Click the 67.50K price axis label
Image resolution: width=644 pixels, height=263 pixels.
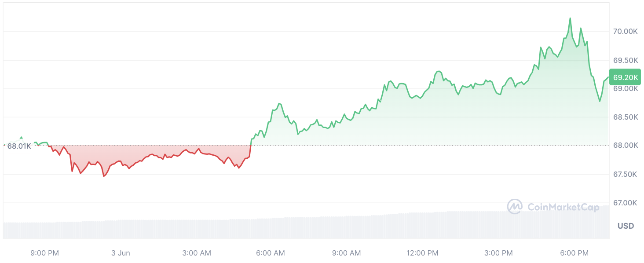(625, 175)
